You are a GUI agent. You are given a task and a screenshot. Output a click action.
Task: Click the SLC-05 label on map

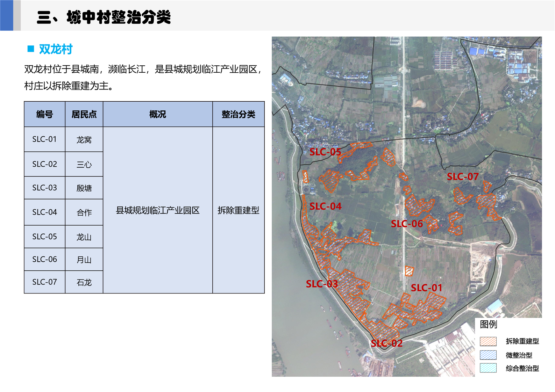[325, 152]
